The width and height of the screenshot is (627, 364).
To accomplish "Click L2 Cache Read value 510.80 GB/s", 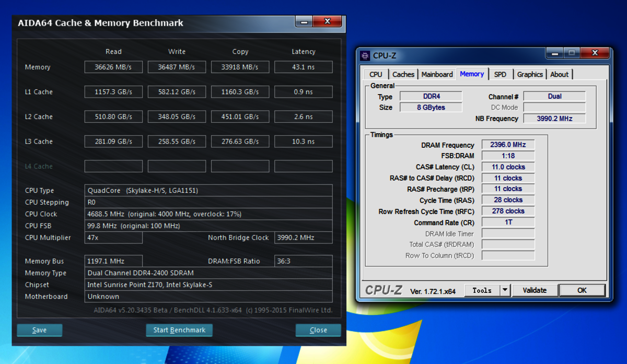I will [113, 116].
